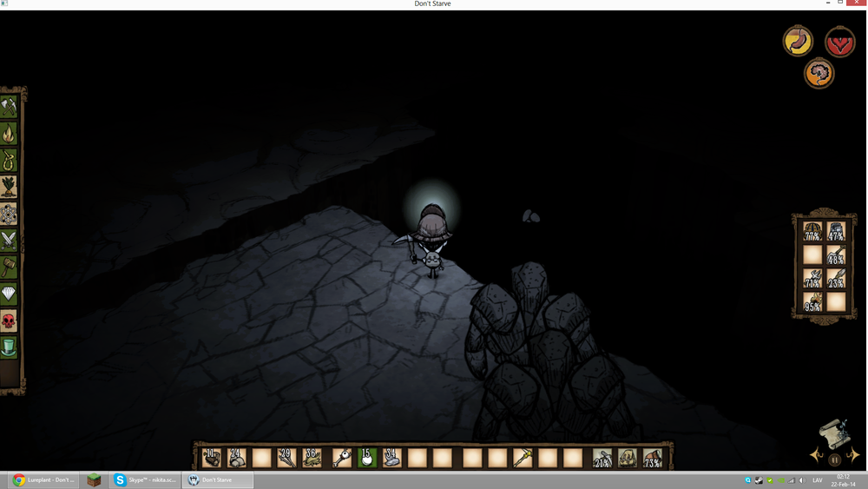Select the shovel at 48% in backpack

[837, 254]
